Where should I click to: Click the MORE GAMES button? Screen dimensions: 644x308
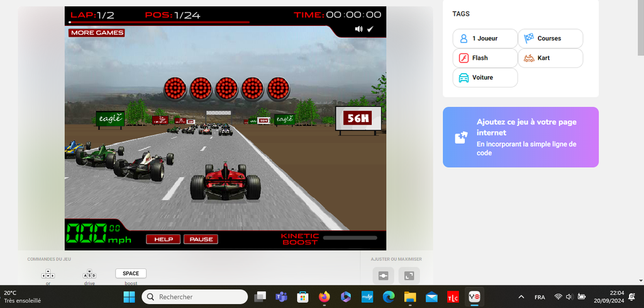click(97, 33)
